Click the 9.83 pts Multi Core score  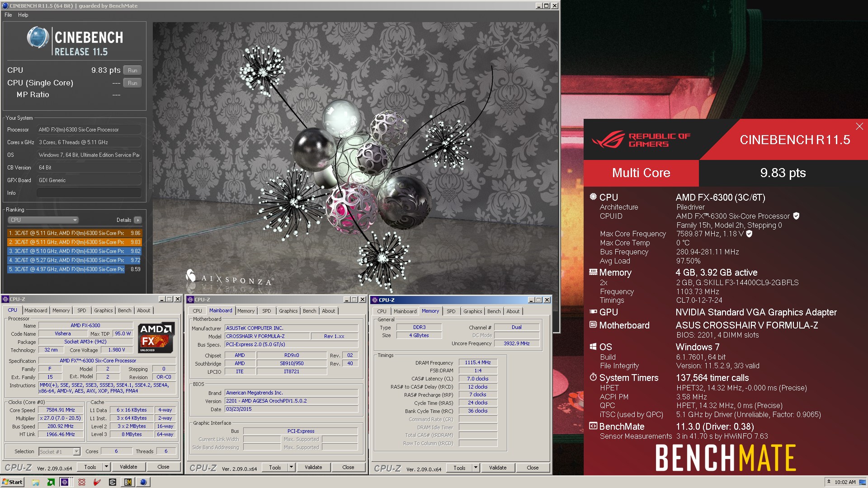pyautogui.click(x=783, y=173)
